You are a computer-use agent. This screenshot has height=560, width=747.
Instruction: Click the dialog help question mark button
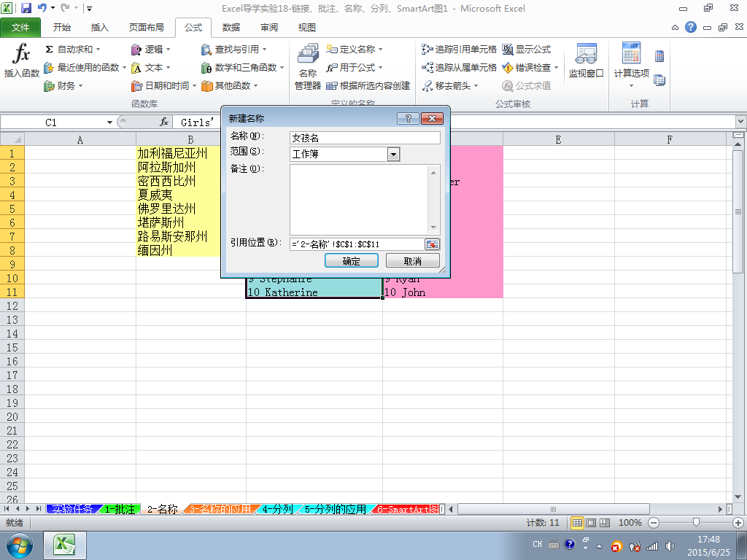pyautogui.click(x=409, y=119)
